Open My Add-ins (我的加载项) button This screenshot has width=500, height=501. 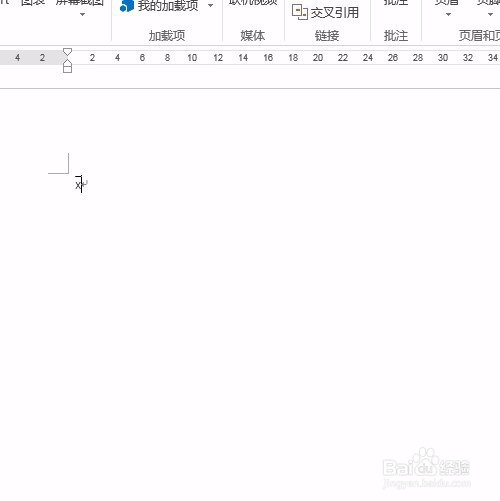coord(159,6)
